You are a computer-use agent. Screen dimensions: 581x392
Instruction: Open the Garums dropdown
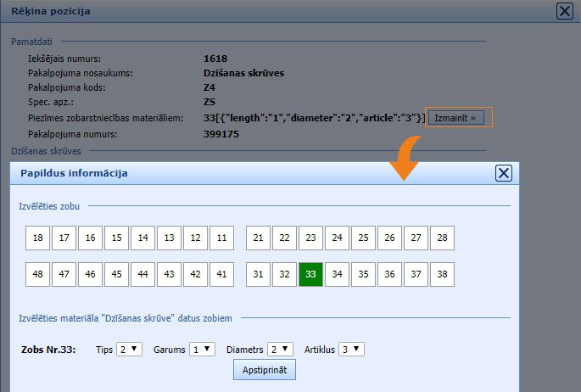[203, 349]
